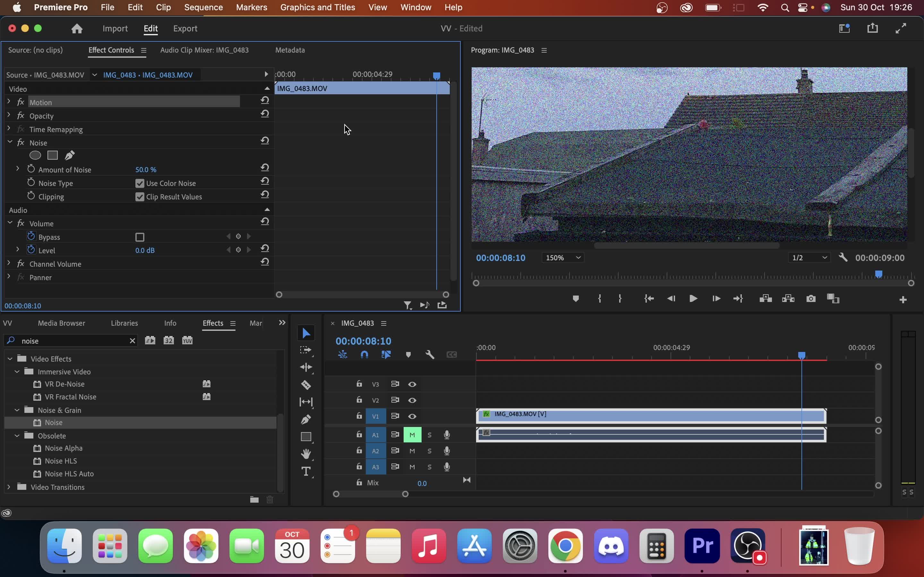Hide video track V1 with the eye toggle
Image resolution: width=924 pixels, height=577 pixels.
(x=412, y=416)
